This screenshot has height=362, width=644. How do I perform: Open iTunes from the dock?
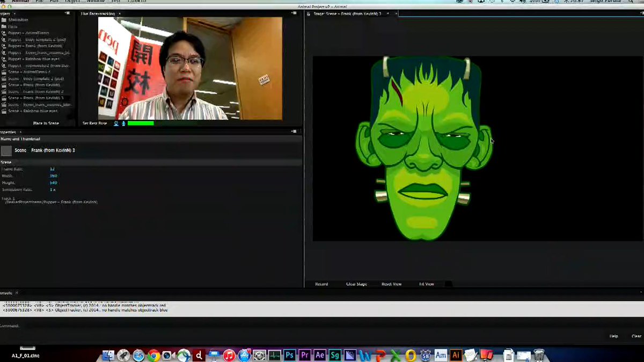[229, 355]
